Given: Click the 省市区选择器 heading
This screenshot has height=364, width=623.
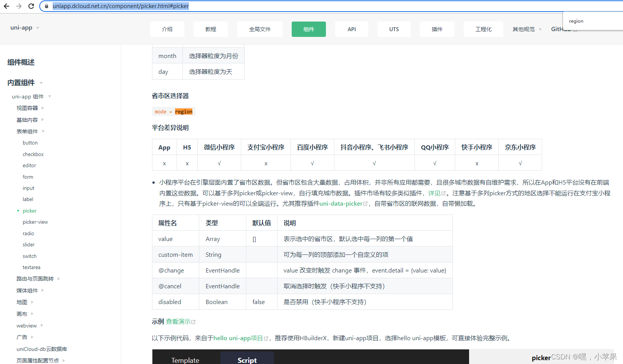Looking at the screenshot, I should 170,96.
